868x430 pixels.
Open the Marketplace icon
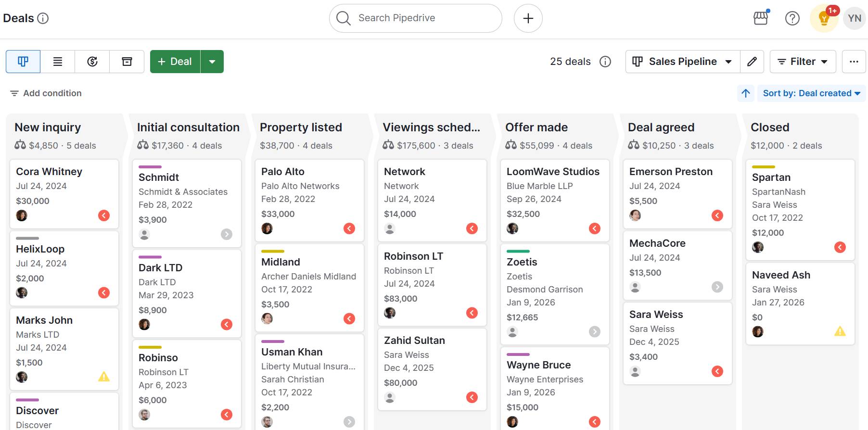click(761, 18)
